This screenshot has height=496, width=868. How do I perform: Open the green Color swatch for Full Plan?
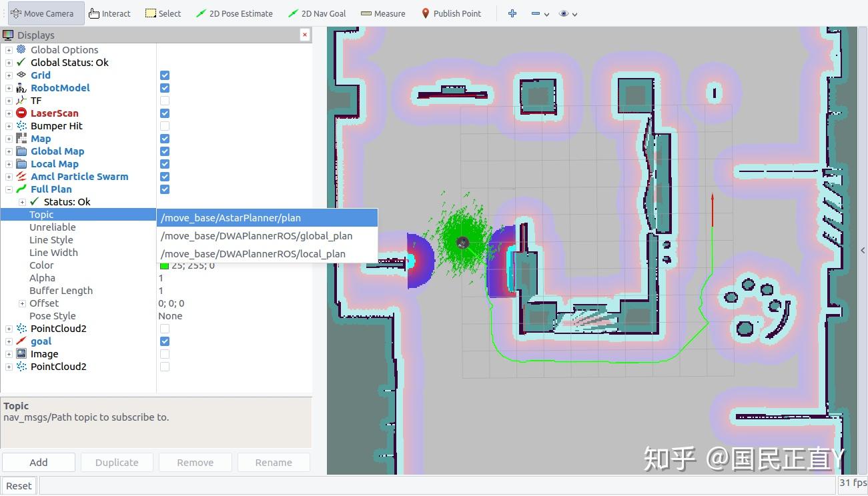click(164, 265)
